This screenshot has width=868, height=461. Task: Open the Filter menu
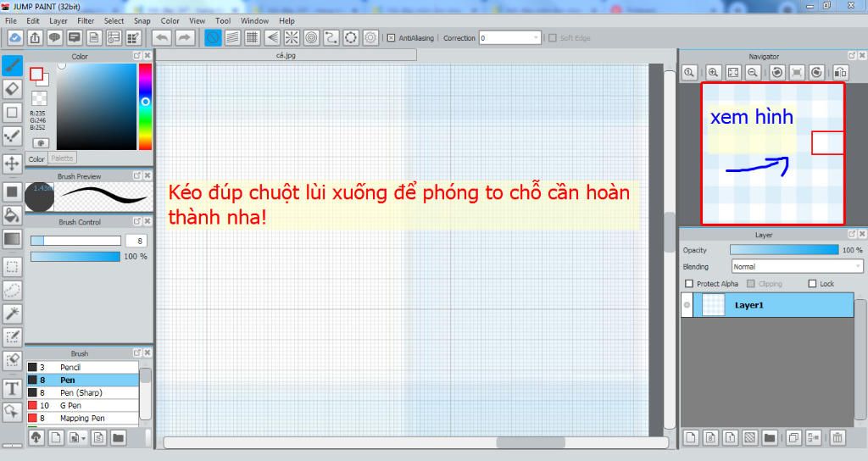(x=86, y=21)
